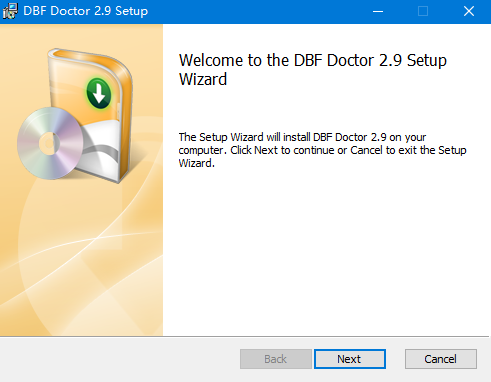Close the setup window with the X button
Image resolution: width=491 pixels, height=382 pixels.
tap(469, 11)
